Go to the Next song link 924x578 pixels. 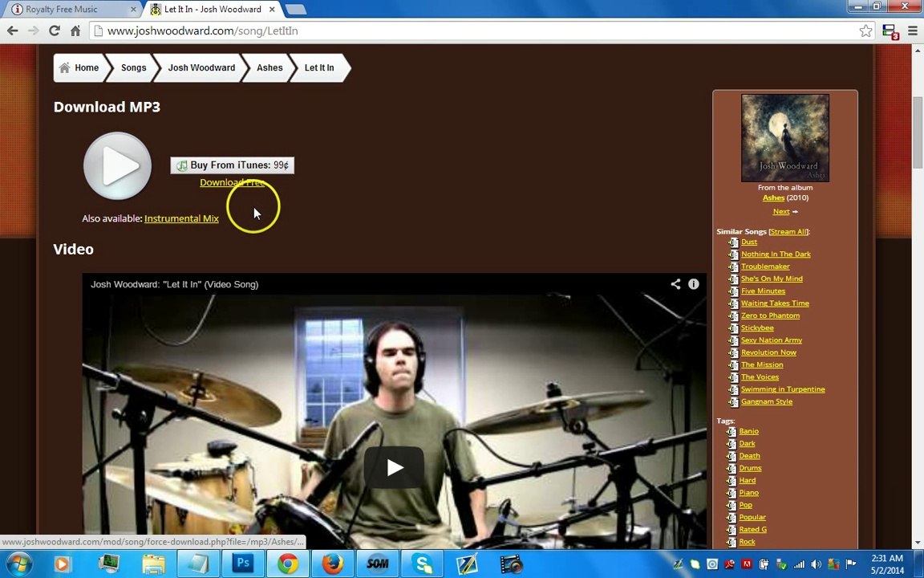(x=780, y=211)
